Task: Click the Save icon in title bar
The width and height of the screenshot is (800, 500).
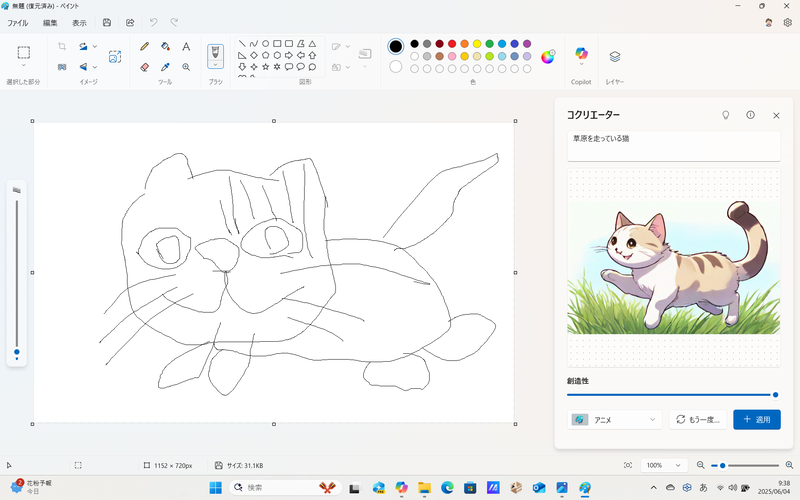Action: (x=107, y=22)
